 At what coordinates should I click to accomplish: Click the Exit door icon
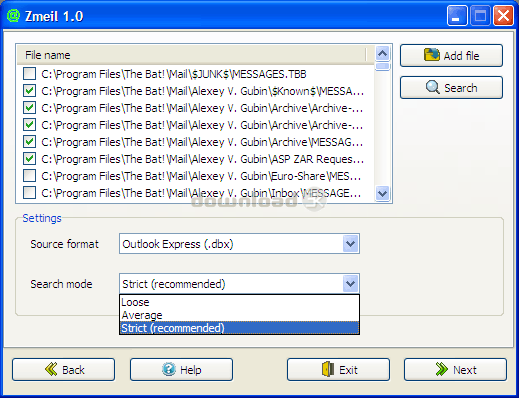(x=328, y=369)
